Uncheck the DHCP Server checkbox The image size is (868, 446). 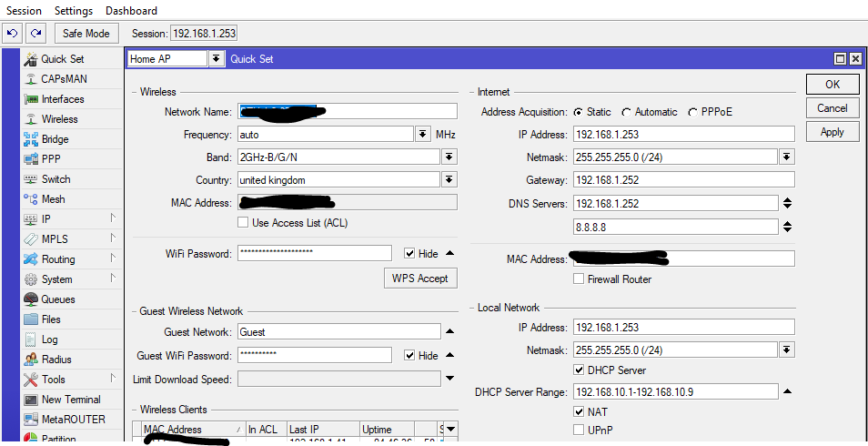point(579,370)
